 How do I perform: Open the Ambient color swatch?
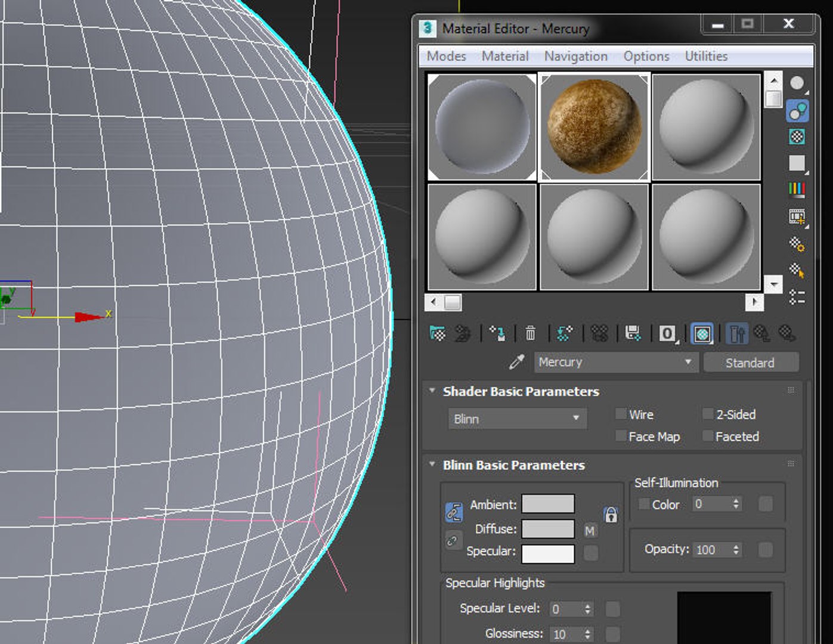[548, 503]
